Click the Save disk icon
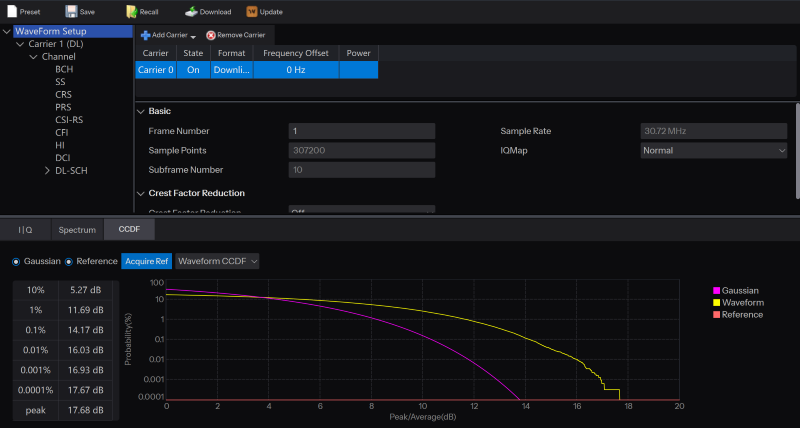Image resolution: width=800 pixels, height=428 pixels. point(72,11)
